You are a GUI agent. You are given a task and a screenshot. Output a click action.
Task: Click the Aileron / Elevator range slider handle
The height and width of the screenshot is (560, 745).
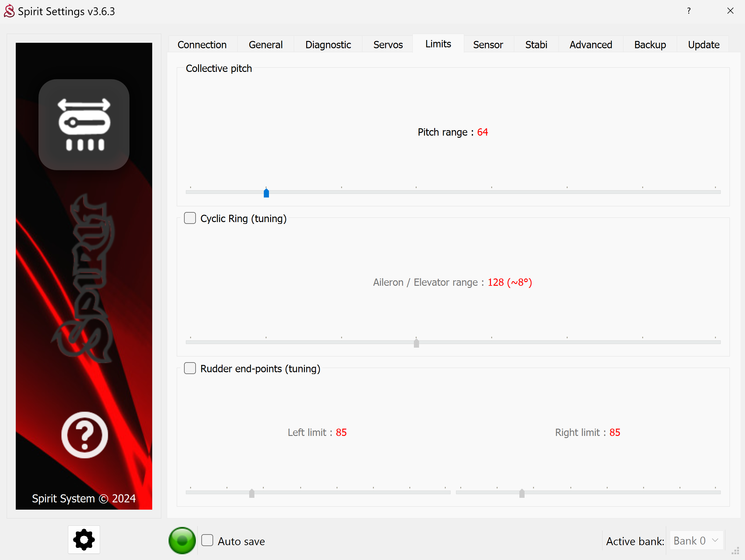[x=416, y=343]
